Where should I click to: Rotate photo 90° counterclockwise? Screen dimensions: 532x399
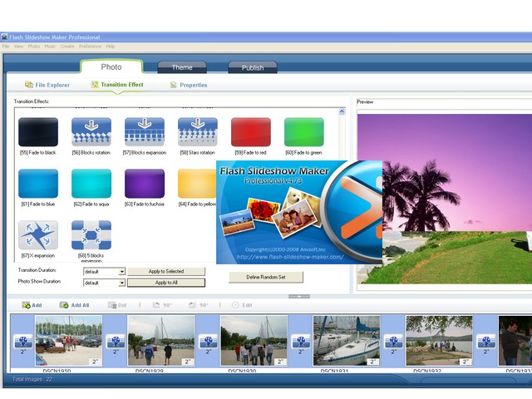(162, 305)
